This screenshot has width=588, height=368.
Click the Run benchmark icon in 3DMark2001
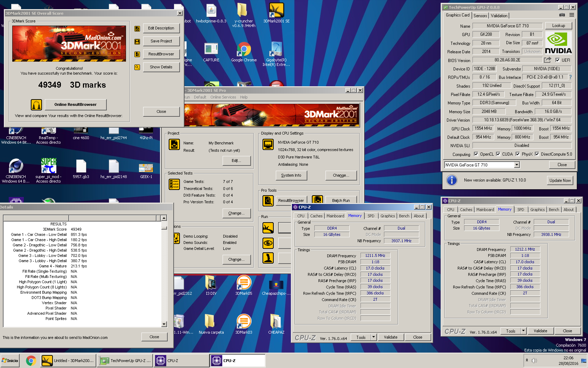268,228
